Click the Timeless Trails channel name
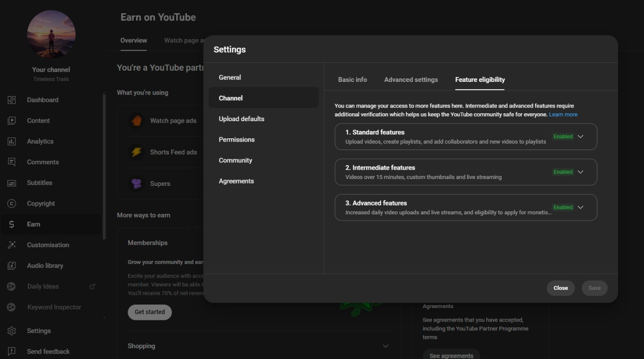 [x=51, y=79]
